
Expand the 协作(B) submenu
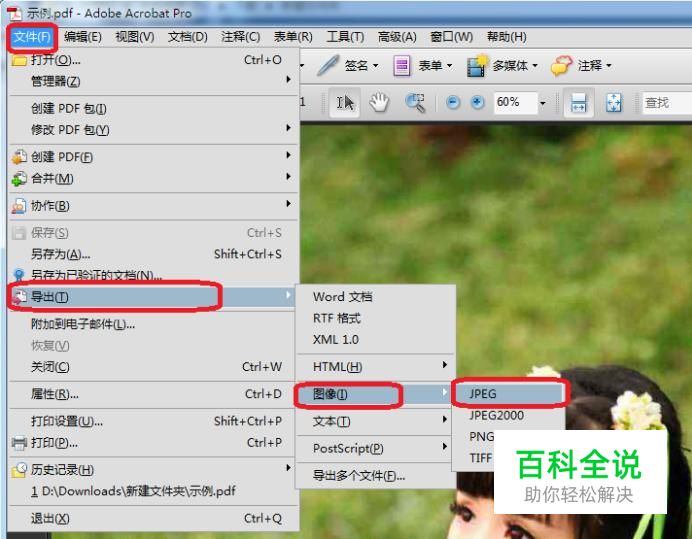(x=152, y=206)
